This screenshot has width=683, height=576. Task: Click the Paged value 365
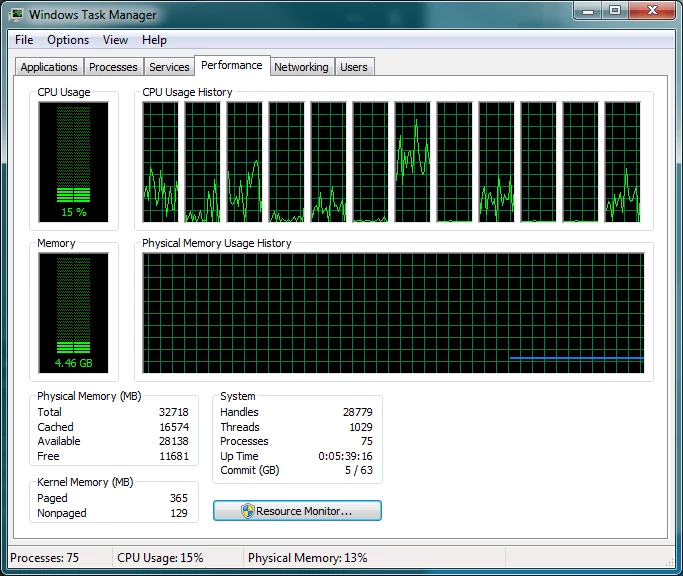click(179, 498)
